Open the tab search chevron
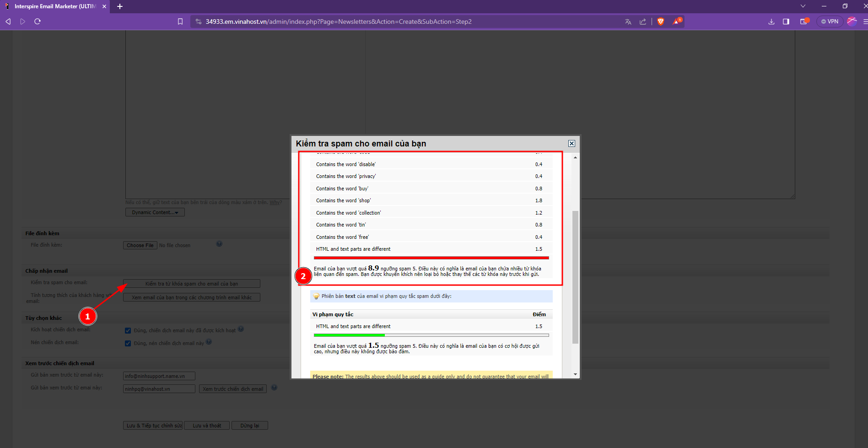The image size is (868, 448). click(803, 6)
